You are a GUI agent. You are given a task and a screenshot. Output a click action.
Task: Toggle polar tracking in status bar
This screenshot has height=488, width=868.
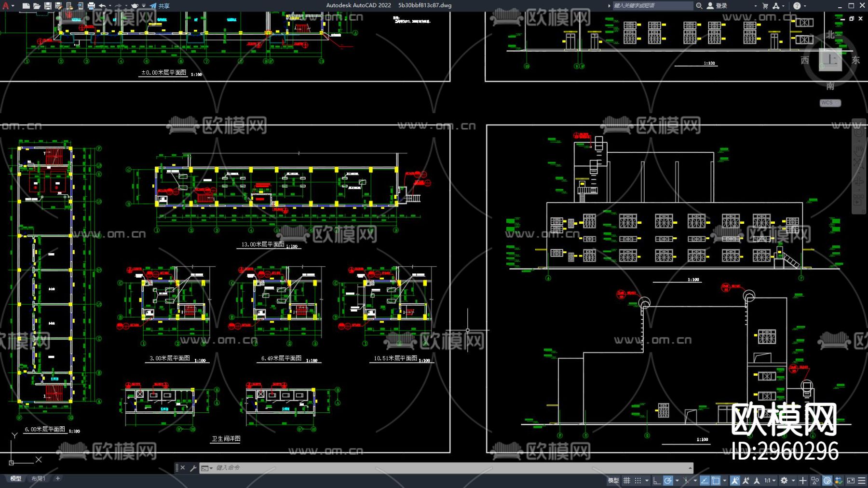668,480
